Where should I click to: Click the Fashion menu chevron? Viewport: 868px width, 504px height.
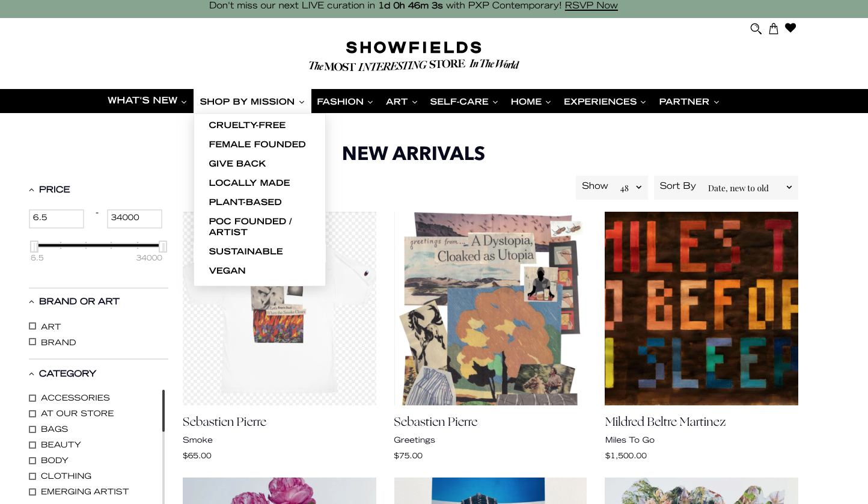coord(370,102)
